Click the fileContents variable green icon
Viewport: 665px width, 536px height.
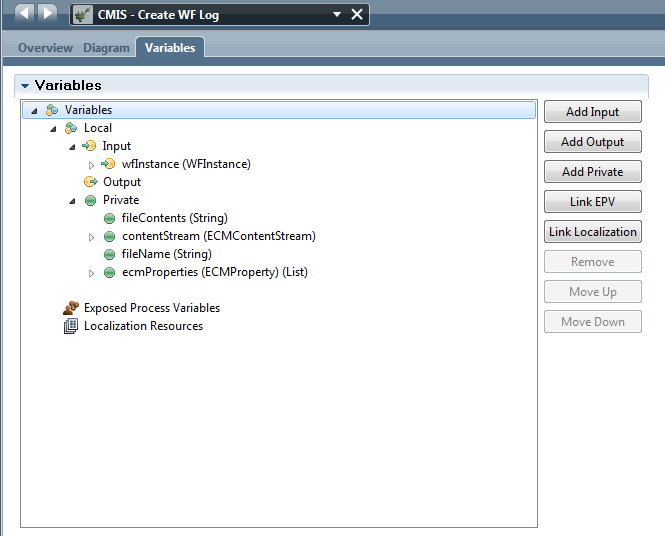[109, 218]
